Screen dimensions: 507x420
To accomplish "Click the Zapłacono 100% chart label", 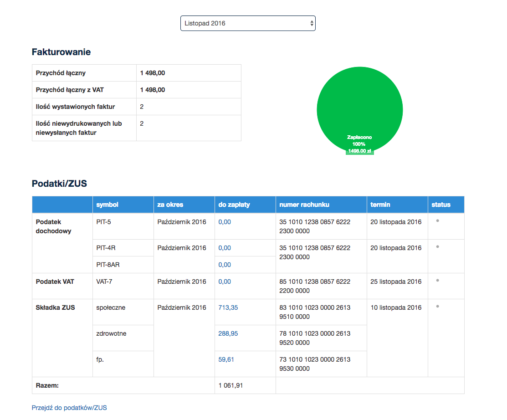I will (x=359, y=140).
